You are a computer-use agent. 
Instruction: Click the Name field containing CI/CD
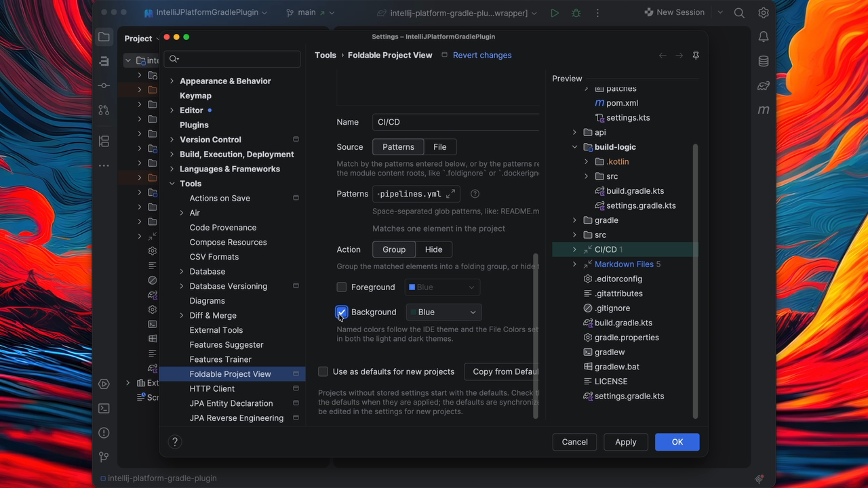point(456,122)
